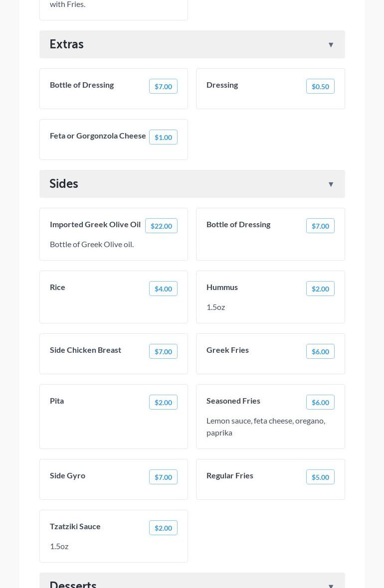Click the $2.00 Hummus price button

pos(320,289)
